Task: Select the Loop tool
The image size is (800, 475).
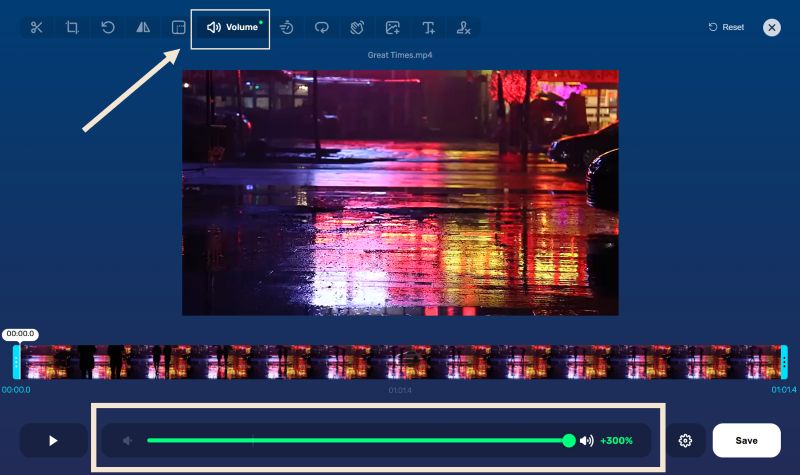Action: click(321, 27)
